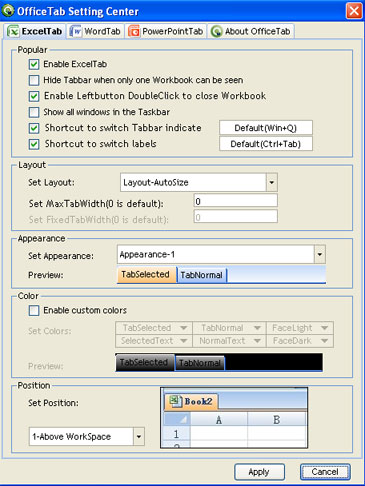Tick Show all windows in the Taskbar
365x486 pixels.
click(x=34, y=112)
